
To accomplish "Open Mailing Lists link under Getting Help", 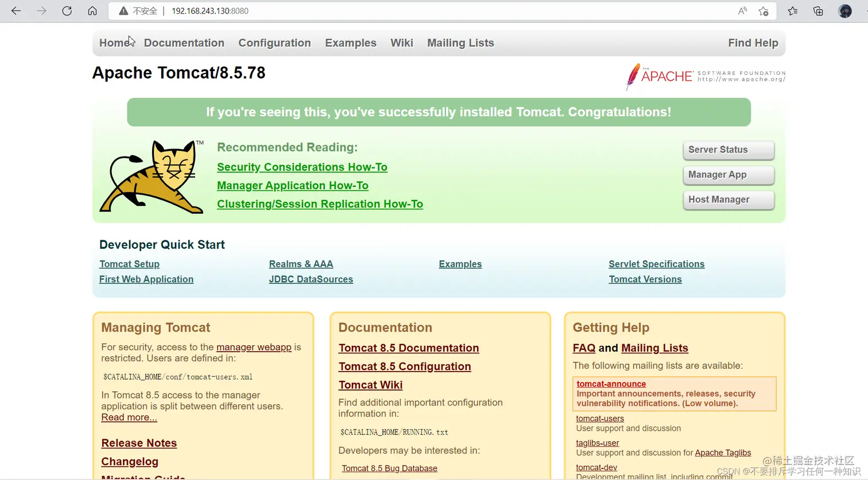I will 654,348.
